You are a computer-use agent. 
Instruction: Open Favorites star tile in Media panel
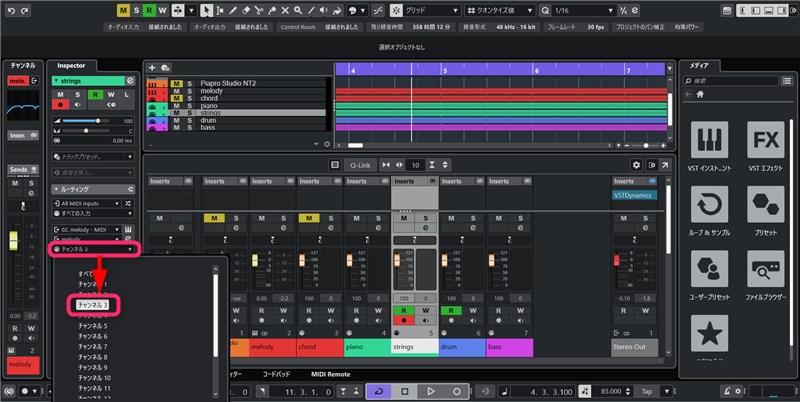(709, 333)
